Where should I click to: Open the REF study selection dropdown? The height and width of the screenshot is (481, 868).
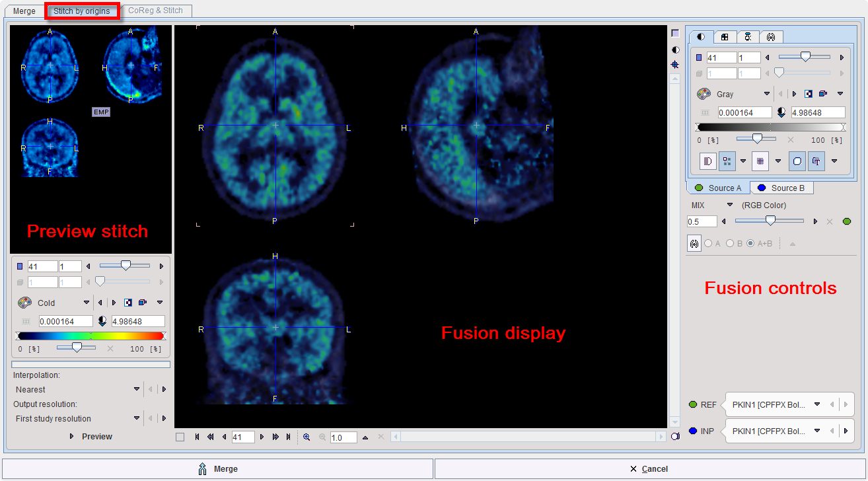[x=817, y=404]
